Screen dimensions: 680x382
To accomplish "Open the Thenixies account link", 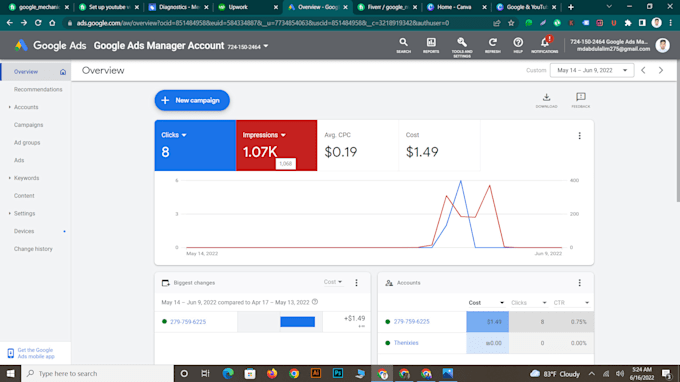I will click(406, 343).
